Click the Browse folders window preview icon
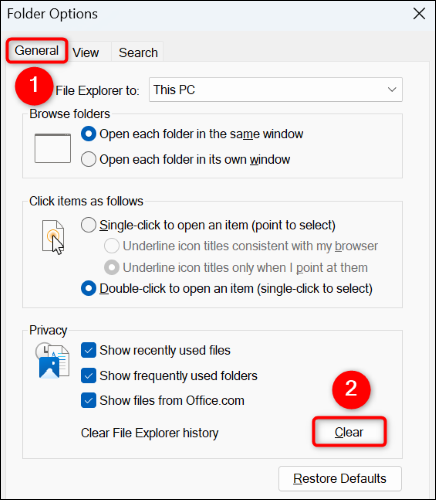 pos(53,148)
